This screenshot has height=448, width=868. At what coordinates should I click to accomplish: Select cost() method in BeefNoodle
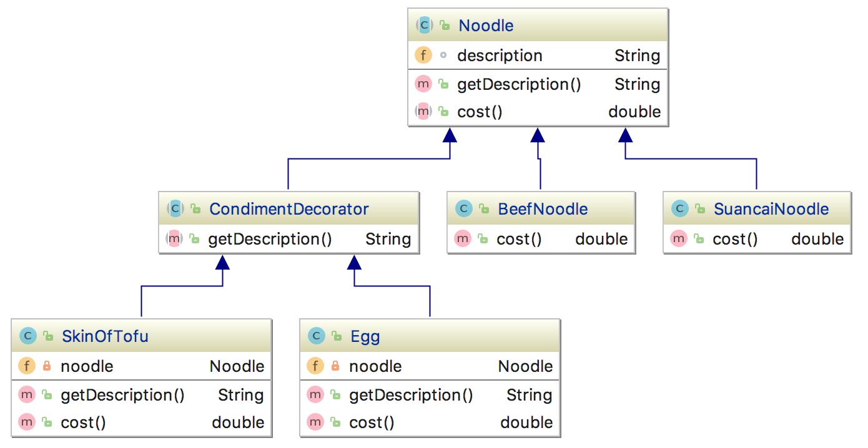point(519,239)
